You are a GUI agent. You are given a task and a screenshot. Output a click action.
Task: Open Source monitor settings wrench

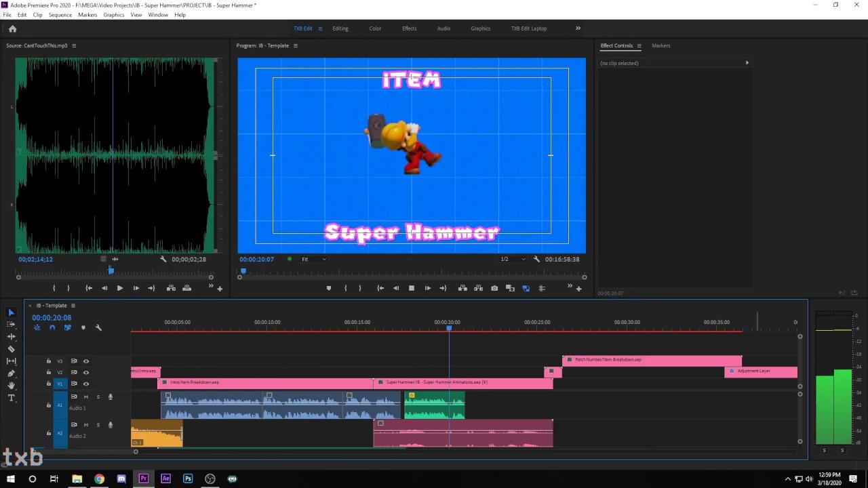tap(163, 259)
